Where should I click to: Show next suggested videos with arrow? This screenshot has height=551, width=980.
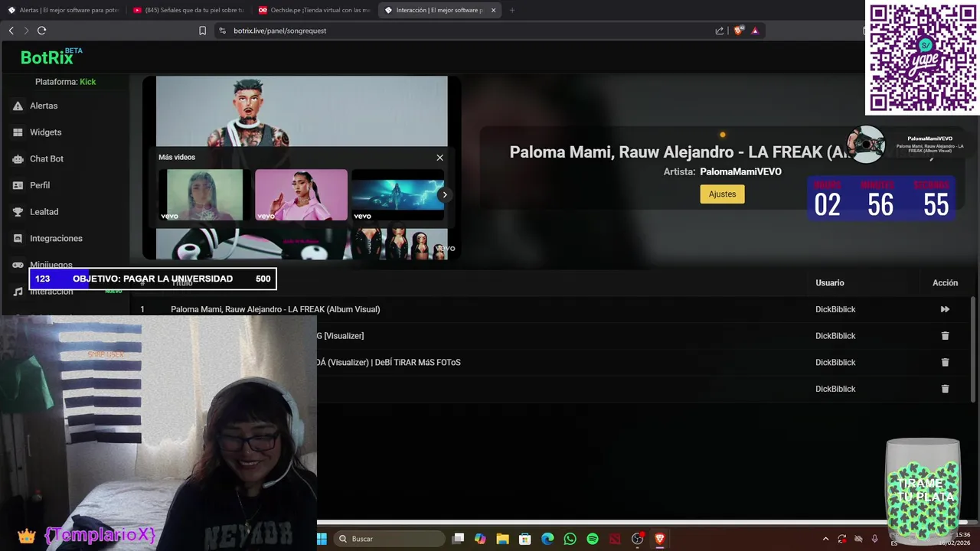[444, 194]
